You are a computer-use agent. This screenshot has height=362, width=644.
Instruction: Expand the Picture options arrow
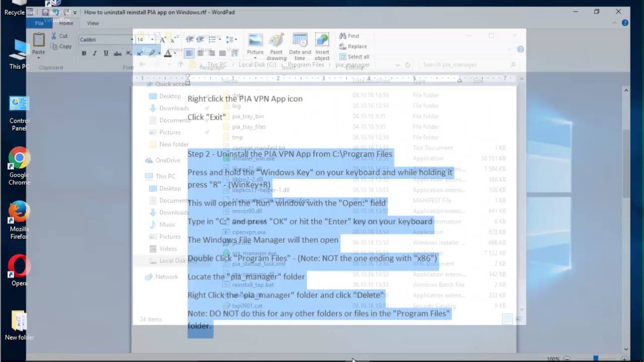(255, 59)
